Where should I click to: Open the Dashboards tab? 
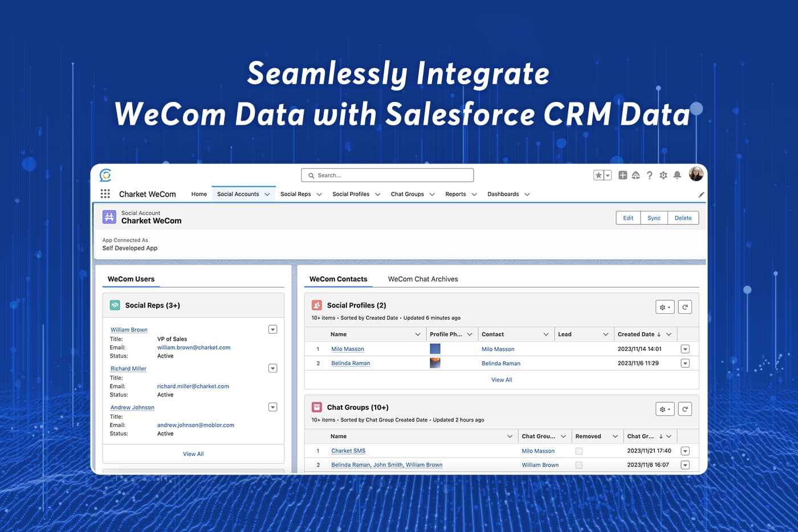coord(503,194)
